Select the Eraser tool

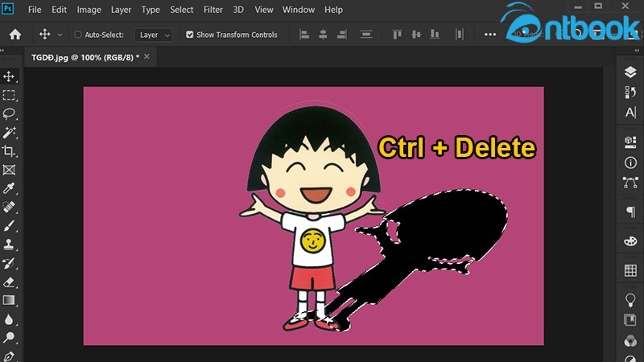coord(9,282)
